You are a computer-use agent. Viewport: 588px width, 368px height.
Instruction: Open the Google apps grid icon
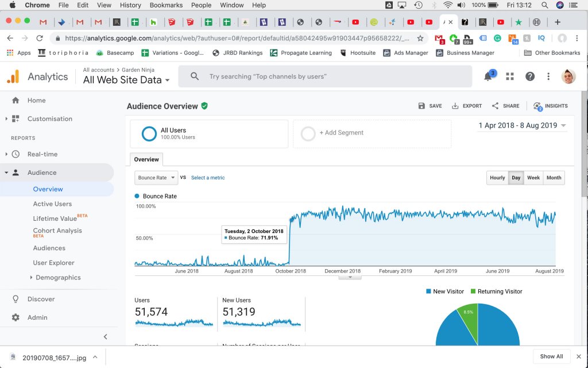click(x=510, y=76)
